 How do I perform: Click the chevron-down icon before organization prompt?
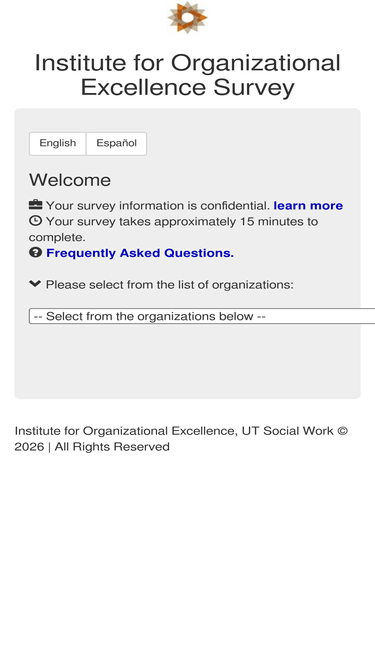click(35, 284)
